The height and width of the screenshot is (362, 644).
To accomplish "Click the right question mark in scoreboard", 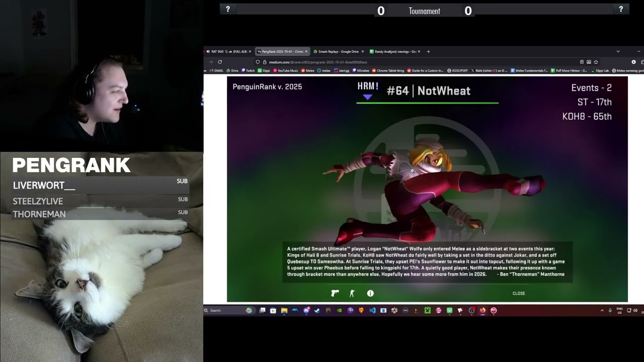I will 621,9.
